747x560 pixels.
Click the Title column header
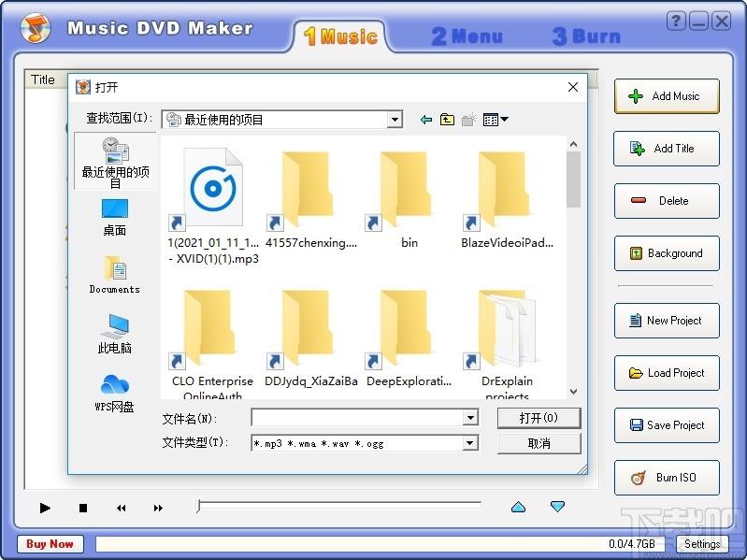click(x=43, y=79)
